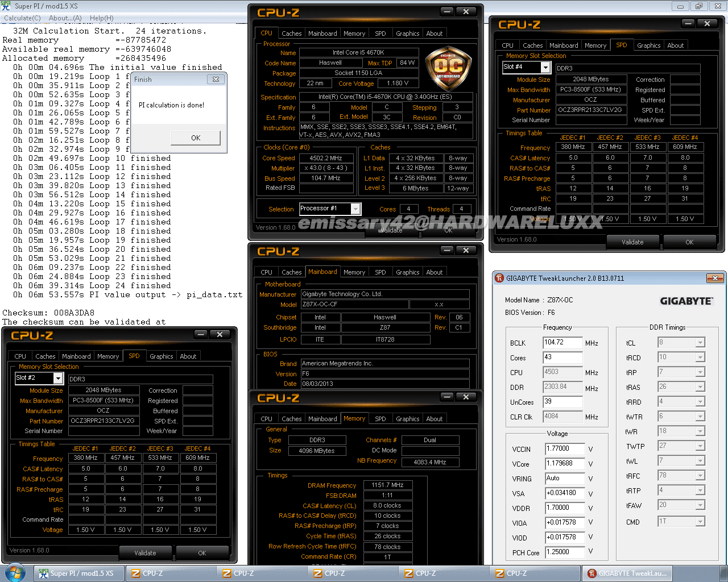Expand the tRCD timing dropdown
The width and height of the screenshot is (728, 582).
tap(700, 357)
